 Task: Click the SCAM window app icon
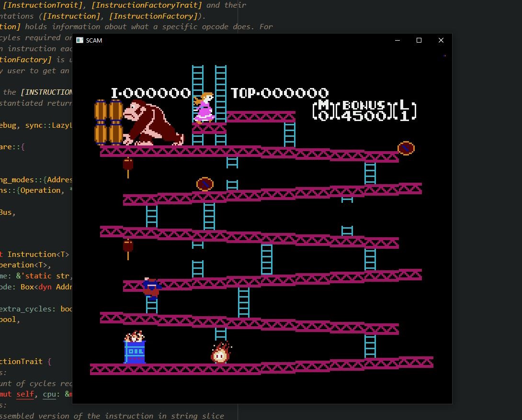[x=79, y=40]
